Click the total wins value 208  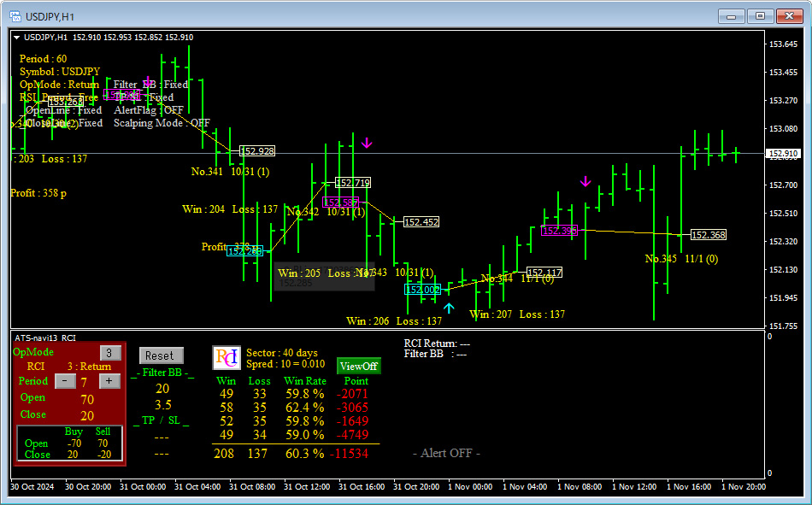(224, 454)
